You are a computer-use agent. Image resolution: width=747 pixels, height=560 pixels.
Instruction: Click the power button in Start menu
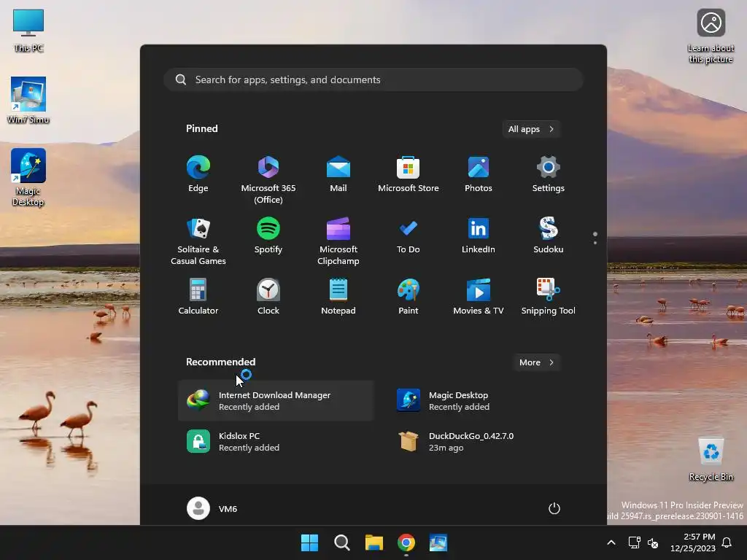554,508
